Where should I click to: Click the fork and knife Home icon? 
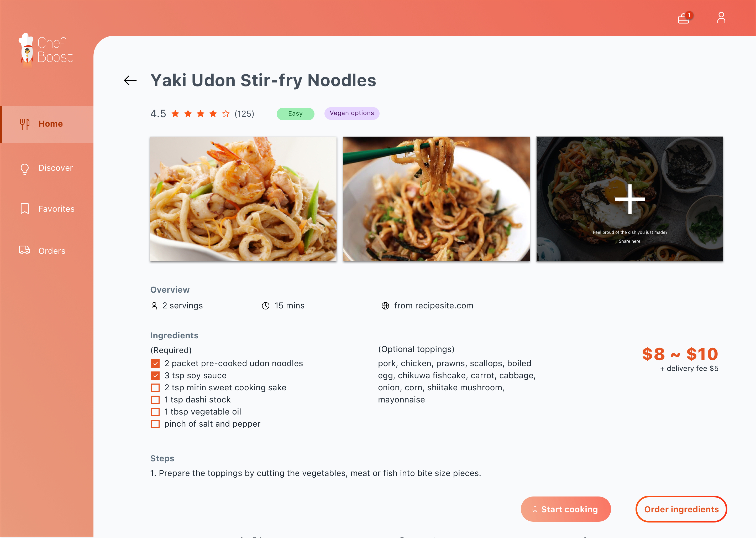pos(24,124)
